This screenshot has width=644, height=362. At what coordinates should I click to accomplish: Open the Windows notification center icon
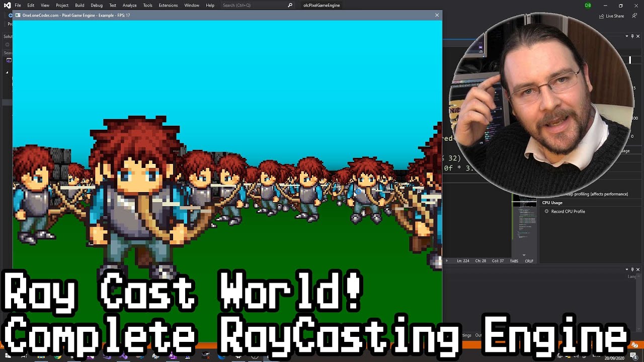pos(634,356)
